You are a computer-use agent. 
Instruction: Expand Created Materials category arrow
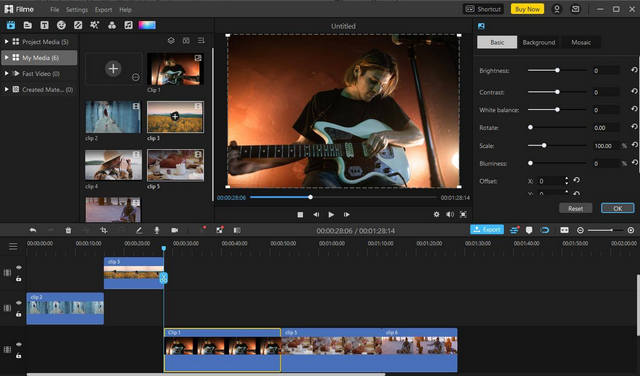(x=6, y=89)
